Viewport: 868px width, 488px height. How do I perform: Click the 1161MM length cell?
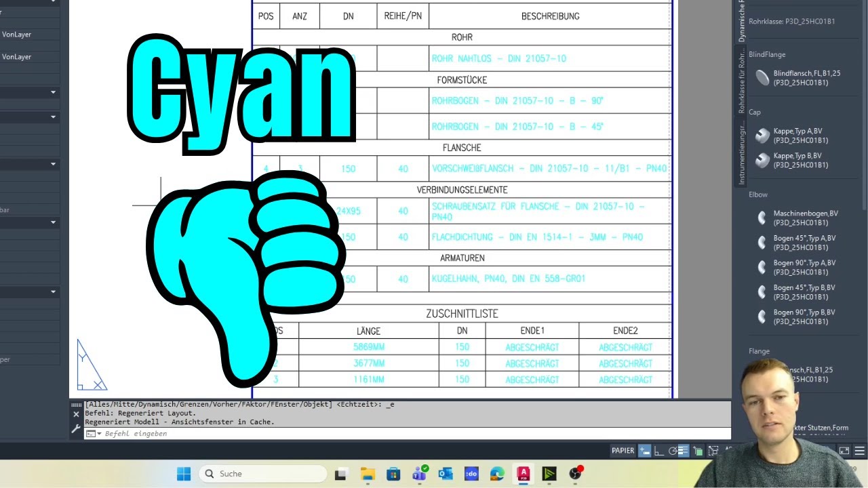pyautogui.click(x=369, y=380)
